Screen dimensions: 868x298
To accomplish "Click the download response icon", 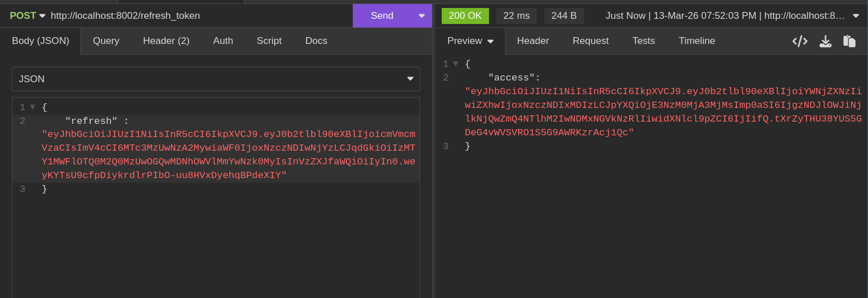I will point(825,41).
